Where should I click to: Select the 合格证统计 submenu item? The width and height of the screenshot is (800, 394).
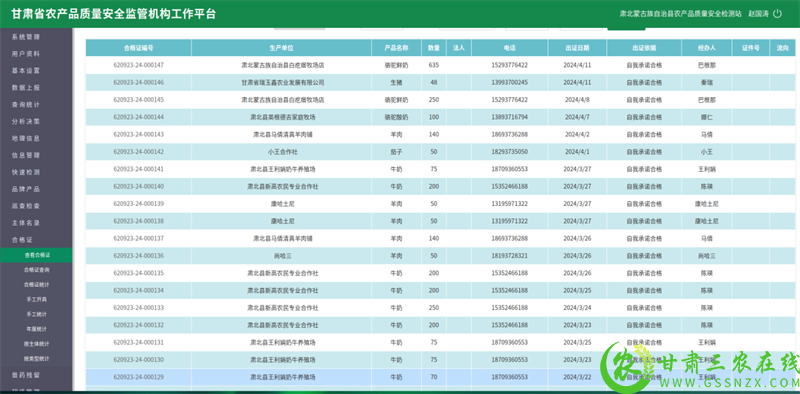(36, 284)
